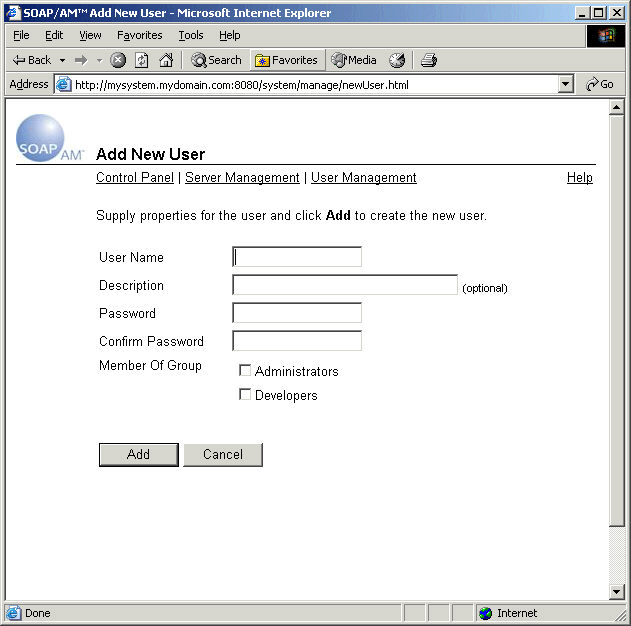The height and width of the screenshot is (626, 631).
Task: Open the View menu
Action: pos(90,35)
